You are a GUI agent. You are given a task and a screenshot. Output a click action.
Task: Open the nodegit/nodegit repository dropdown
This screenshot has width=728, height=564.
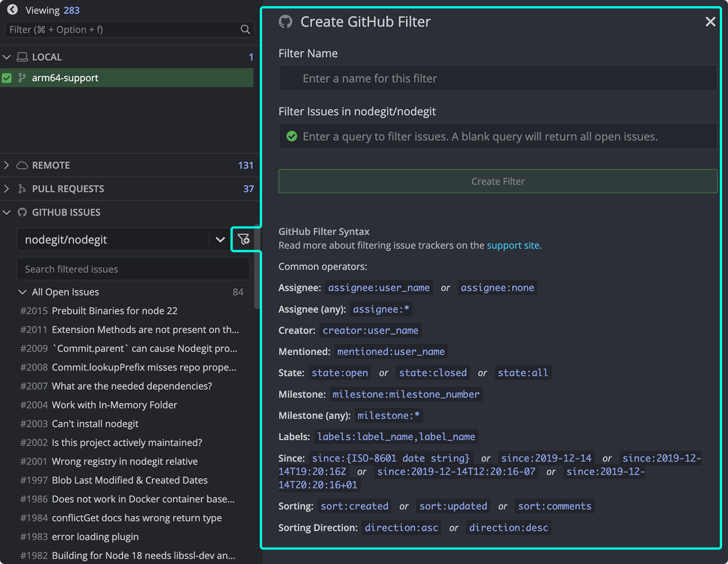point(220,239)
